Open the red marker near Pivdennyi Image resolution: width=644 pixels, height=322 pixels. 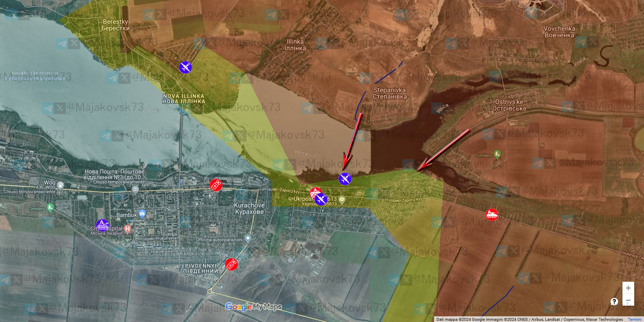click(x=231, y=265)
